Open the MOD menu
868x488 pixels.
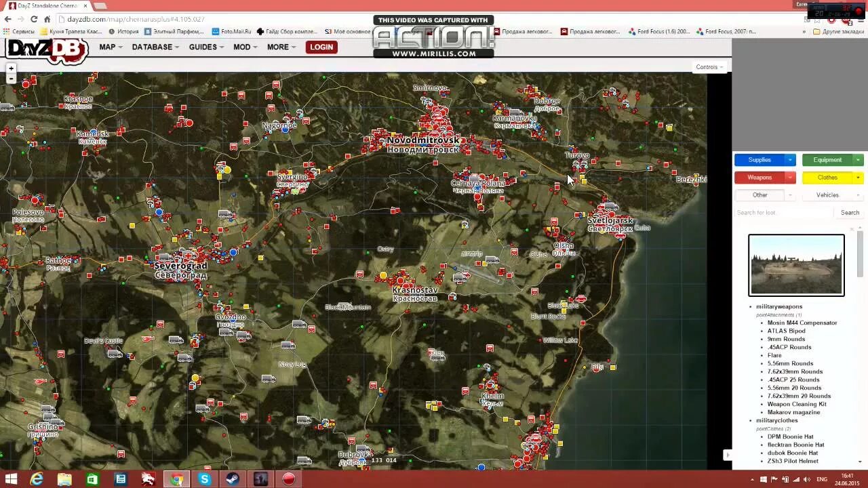click(x=245, y=47)
